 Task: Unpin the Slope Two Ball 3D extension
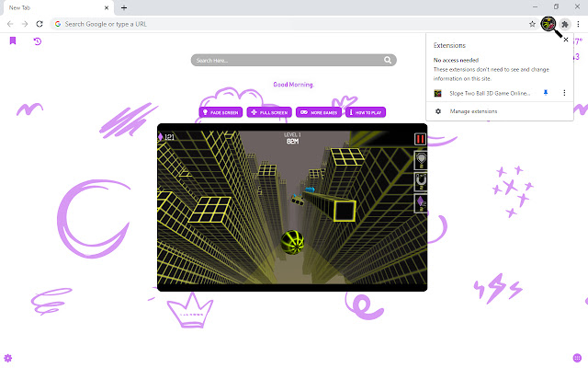click(x=546, y=93)
